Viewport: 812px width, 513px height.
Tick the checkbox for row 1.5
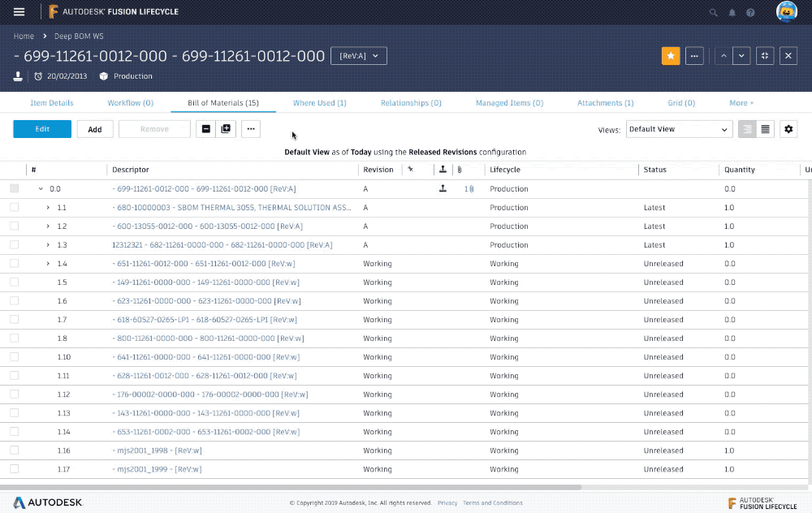pos(14,282)
